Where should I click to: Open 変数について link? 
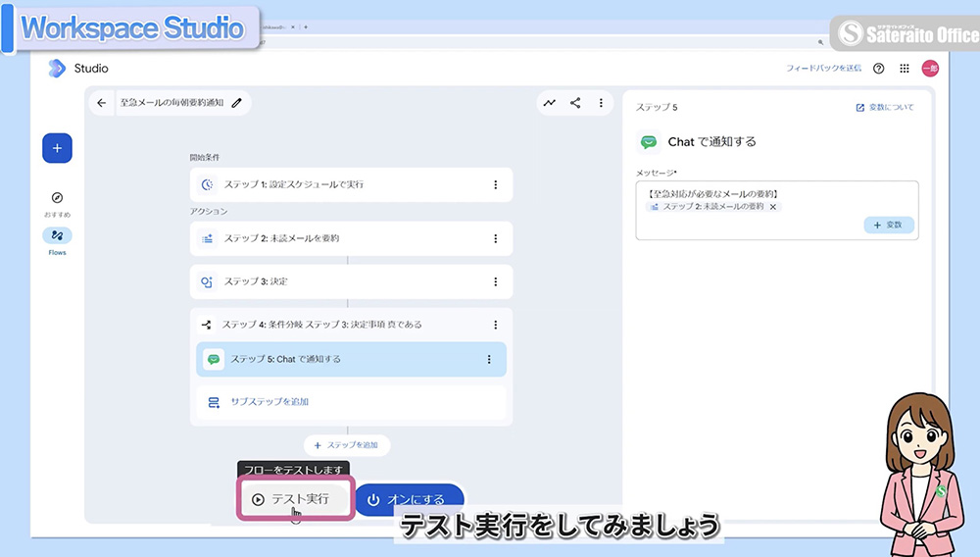click(884, 108)
